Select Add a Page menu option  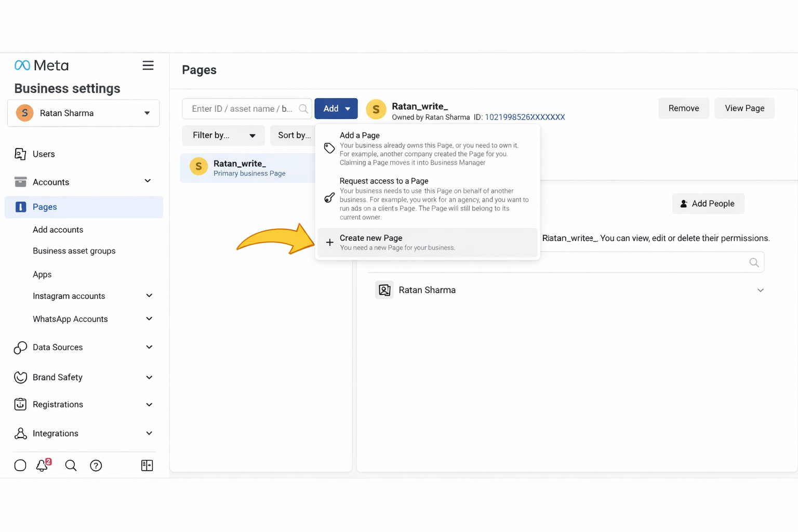tap(428, 149)
